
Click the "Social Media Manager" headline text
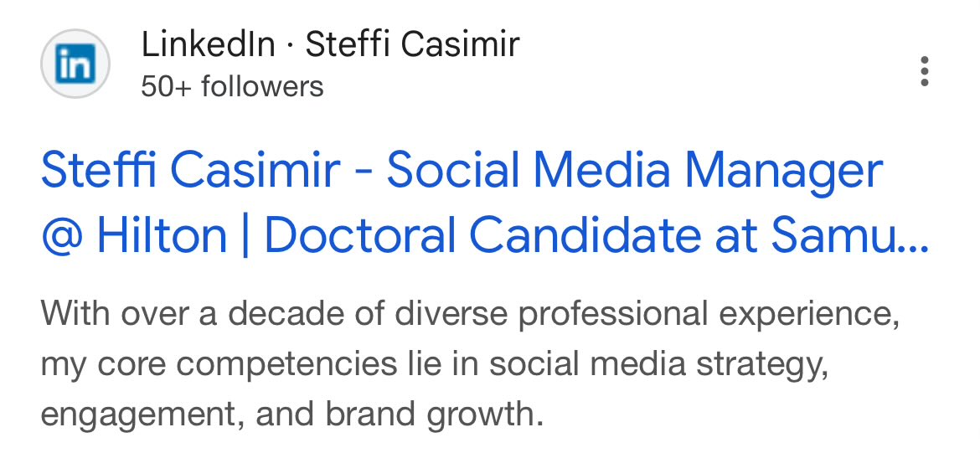coord(634,172)
